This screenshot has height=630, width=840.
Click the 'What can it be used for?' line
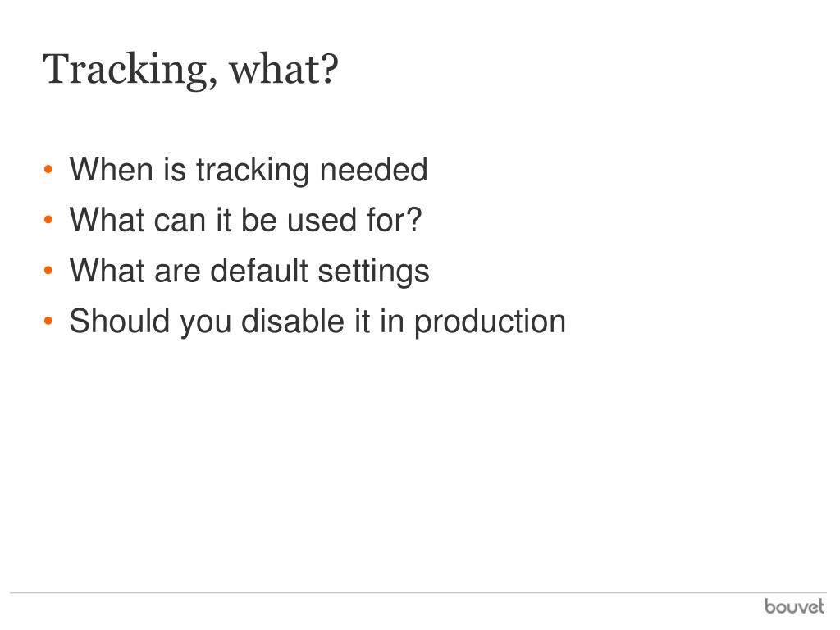point(246,220)
